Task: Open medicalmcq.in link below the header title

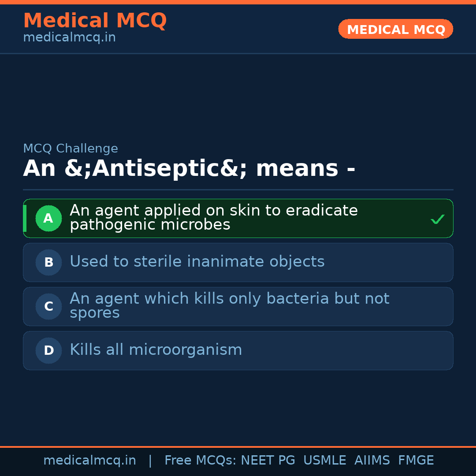Action: pos(69,38)
